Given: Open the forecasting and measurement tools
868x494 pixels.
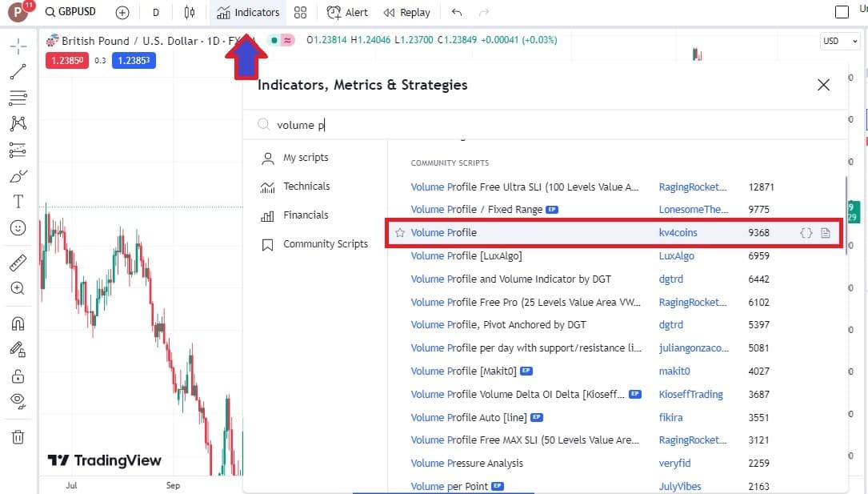Looking at the screenshot, I should click(18, 150).
